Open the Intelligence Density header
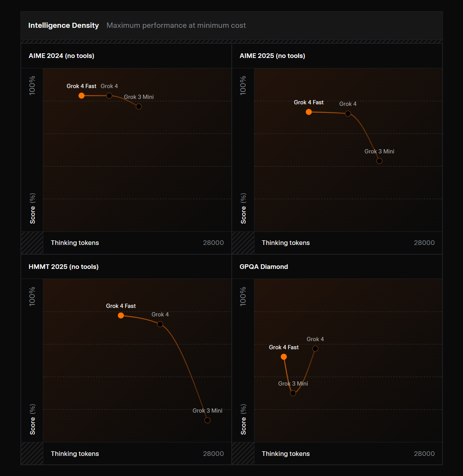This screenshot has height=476, width=463. 63,25
